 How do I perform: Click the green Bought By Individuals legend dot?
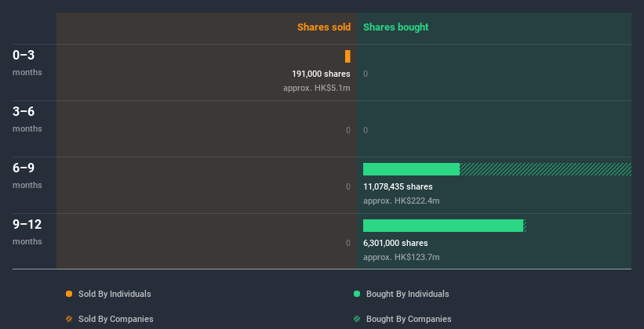(x=357, y=294)
